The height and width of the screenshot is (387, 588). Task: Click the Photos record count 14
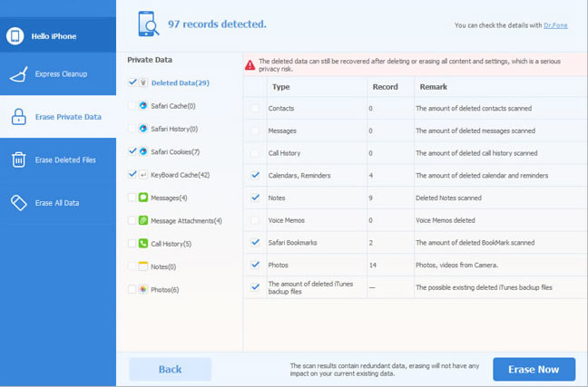tap(372, 266)
